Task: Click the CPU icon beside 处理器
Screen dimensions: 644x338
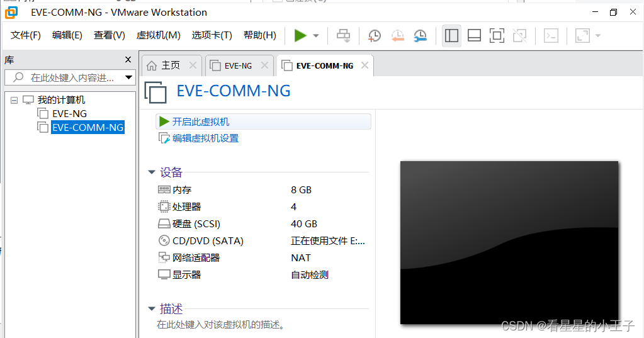Action: 164,206
